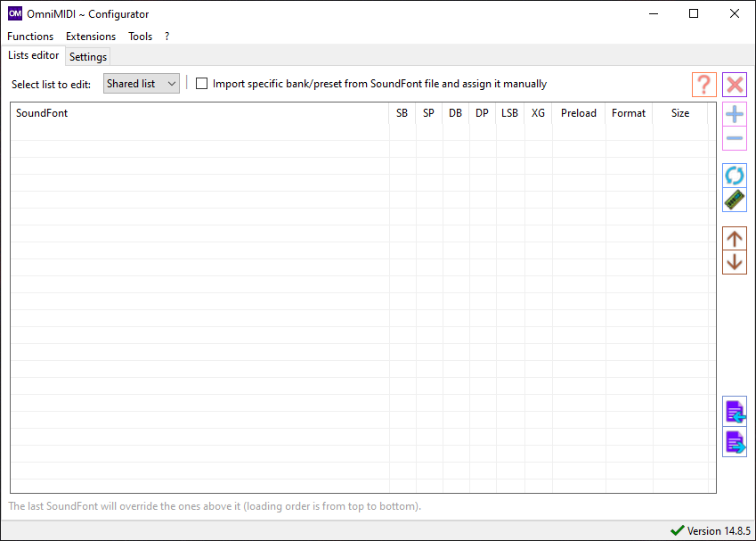
Task: Open the Shared list dropdown
Action: click(x=142, y=84)
